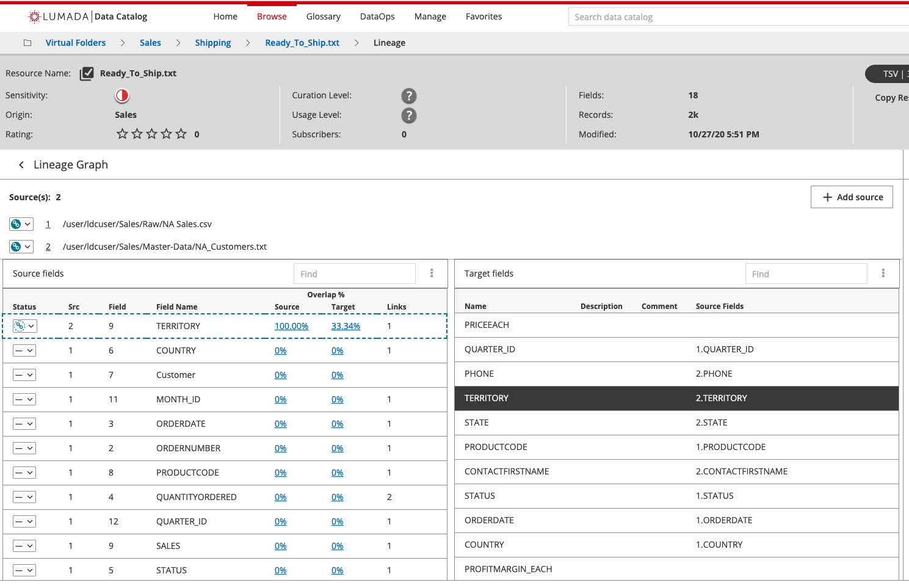
Task: Click the back chevron beside Lineage Graph
Action: (21, 164)
